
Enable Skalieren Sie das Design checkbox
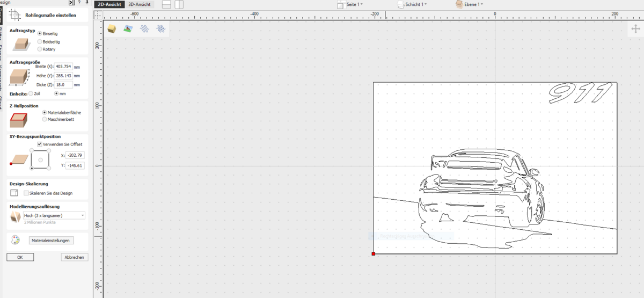click(27, 193)
